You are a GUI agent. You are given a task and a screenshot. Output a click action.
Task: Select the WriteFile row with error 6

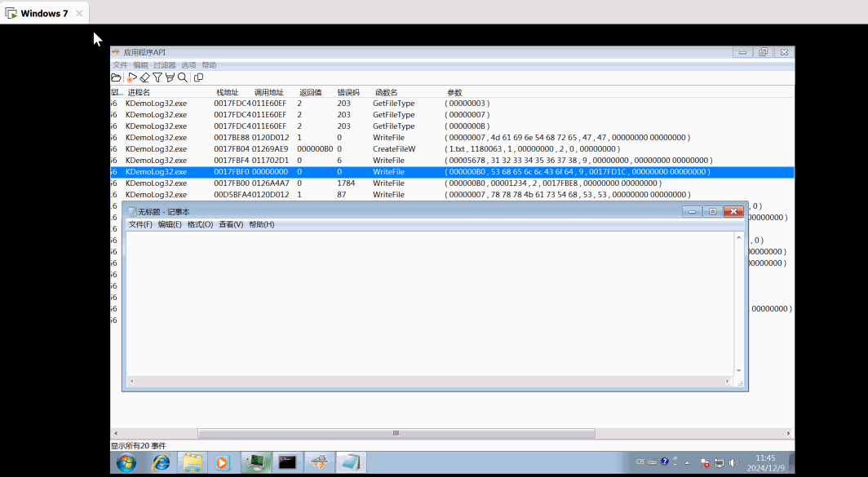[x=452, y=161]
